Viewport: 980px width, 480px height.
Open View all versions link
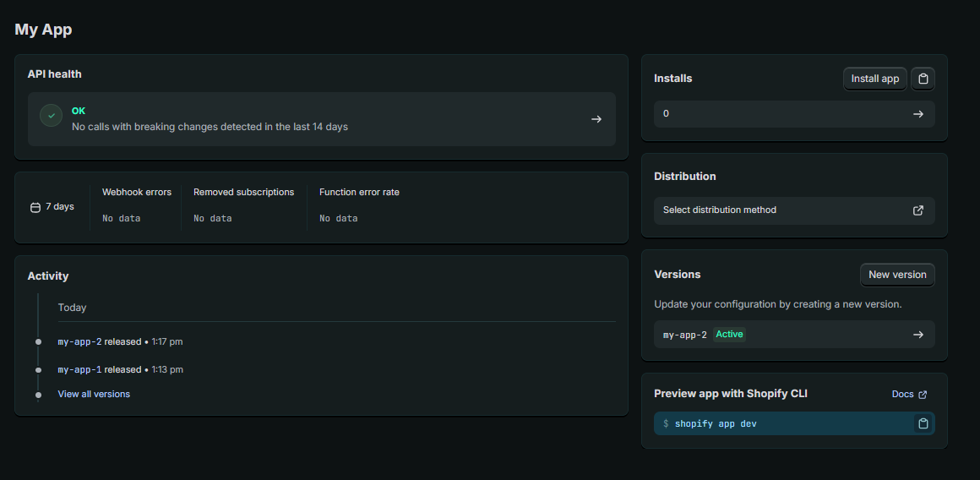coord(94,394)
